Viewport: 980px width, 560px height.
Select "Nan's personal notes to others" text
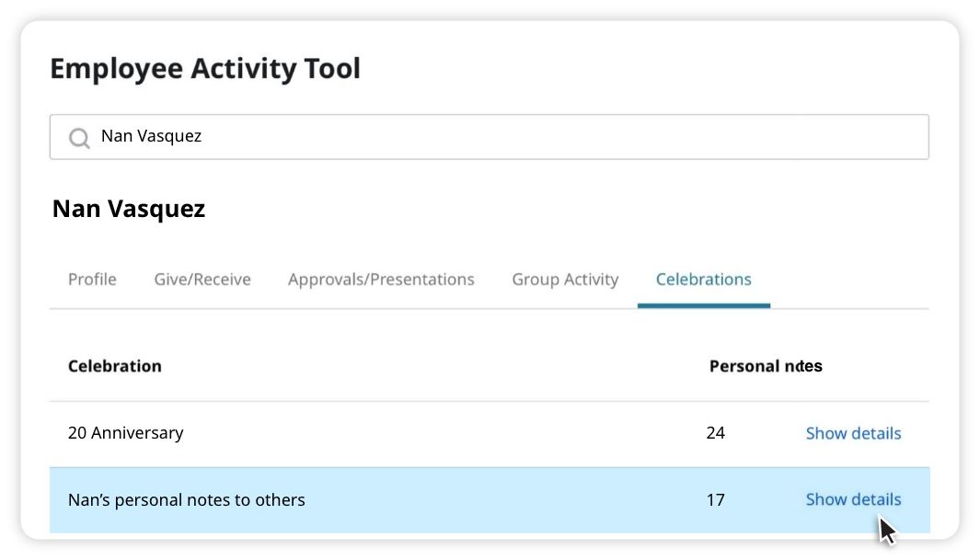tap(186, 499)
